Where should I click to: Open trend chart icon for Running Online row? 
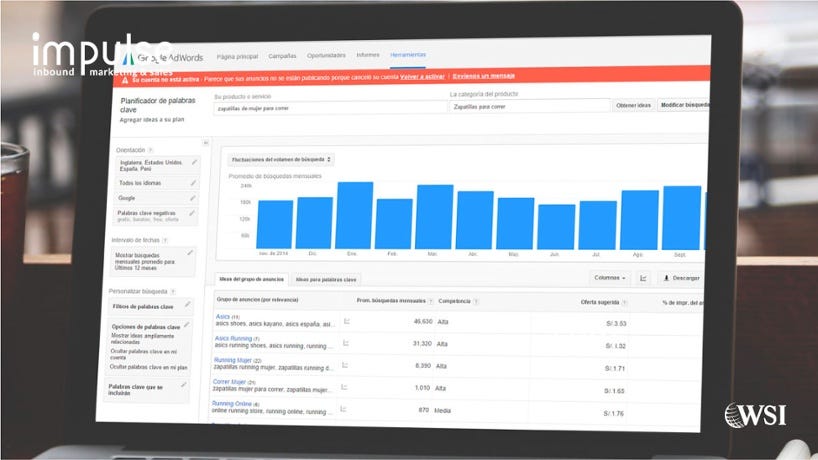pos(343,409)
